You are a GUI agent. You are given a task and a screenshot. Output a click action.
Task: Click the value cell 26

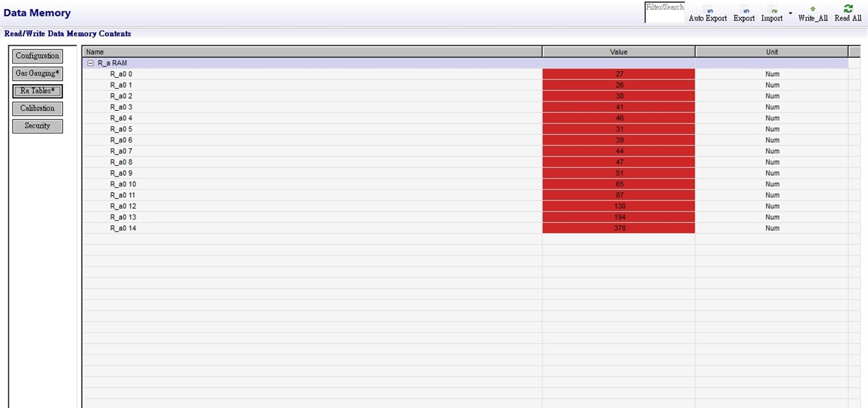tap(619, 85)
